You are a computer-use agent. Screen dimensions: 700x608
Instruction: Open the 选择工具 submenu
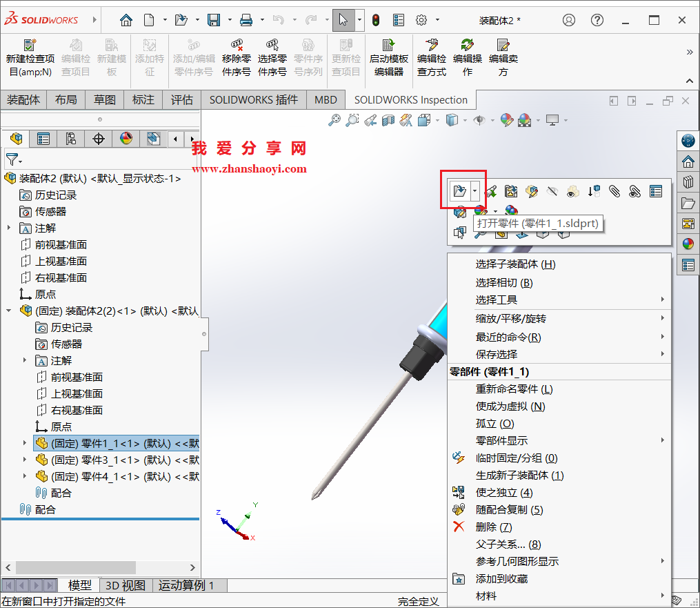point(559,300)
